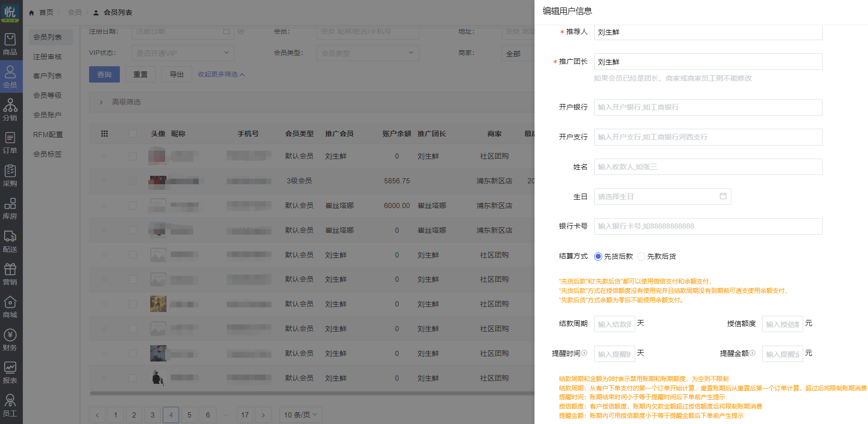Click the calendar icon in 生日 field
Screen dimensions: 868x424
click(x=723, y=196)
